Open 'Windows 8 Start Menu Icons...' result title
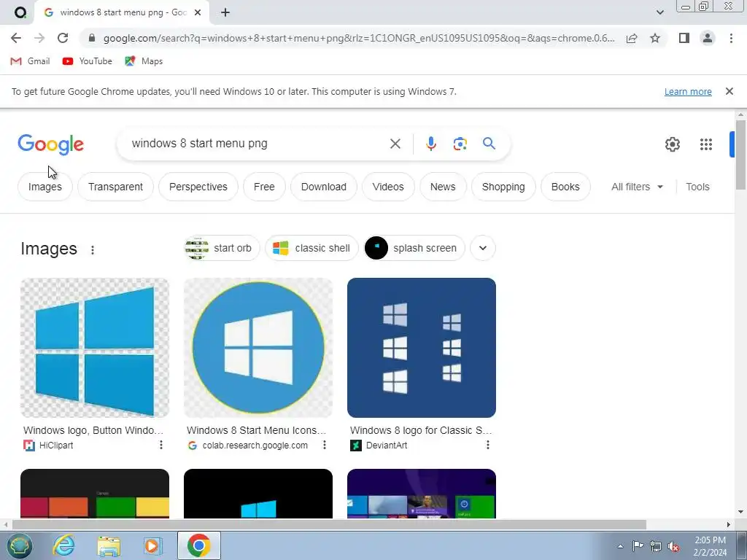 [x=256, y=430]
